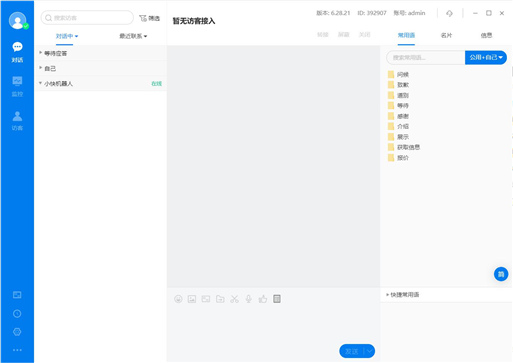513x363 pixels.
Task: Click the 发送 send button
Action: tap(352, 351)
